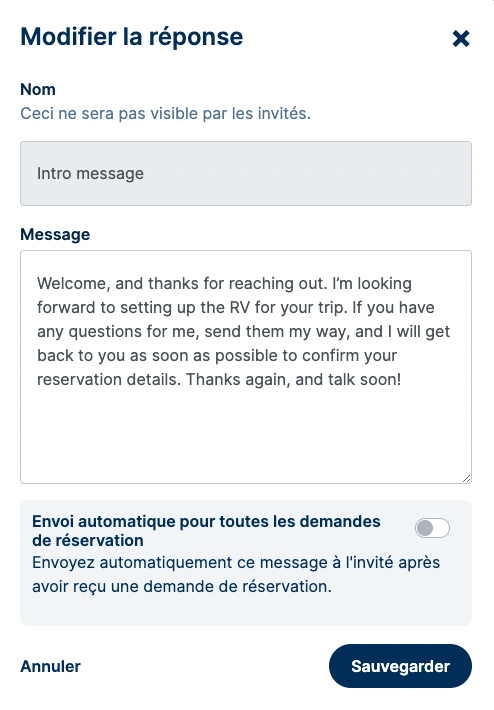Click the 'Envoyez automatiquement ce message' description
494x710 pixels.
pyautogui.click(x=236, y=574)
